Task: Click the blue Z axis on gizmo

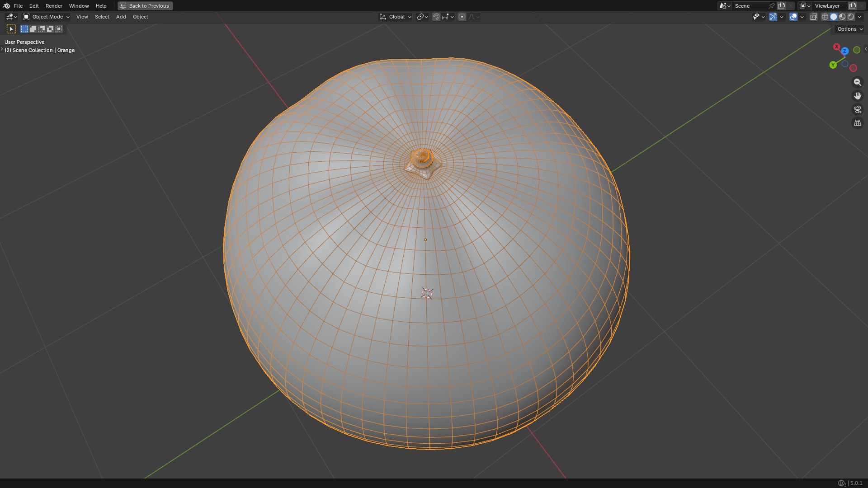Action: [845, 51]
